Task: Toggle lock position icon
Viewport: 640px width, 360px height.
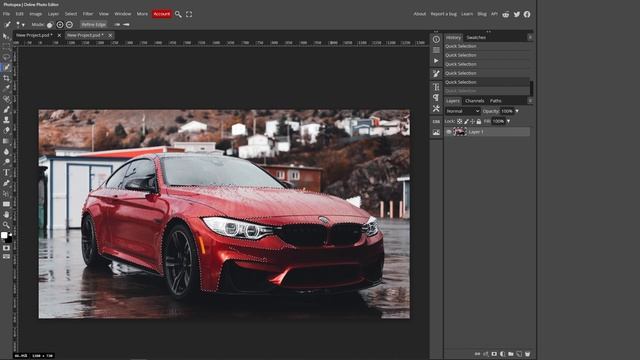Action: 472,121
